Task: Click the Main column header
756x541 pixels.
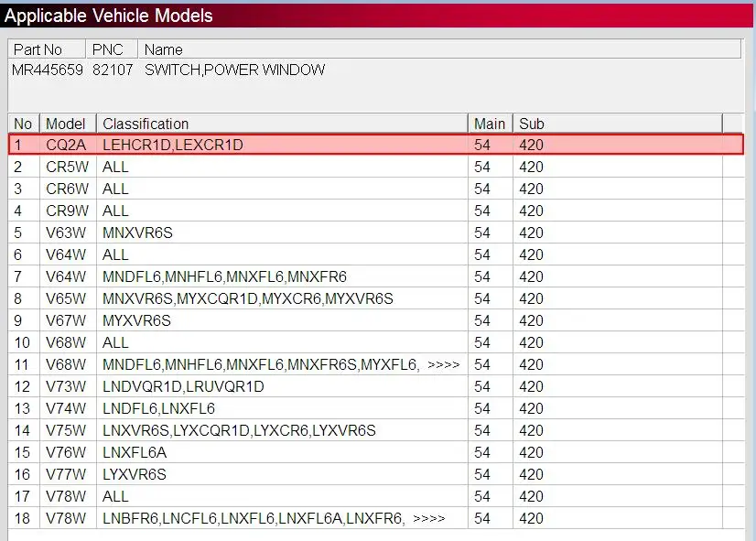Action: [491, 124]
